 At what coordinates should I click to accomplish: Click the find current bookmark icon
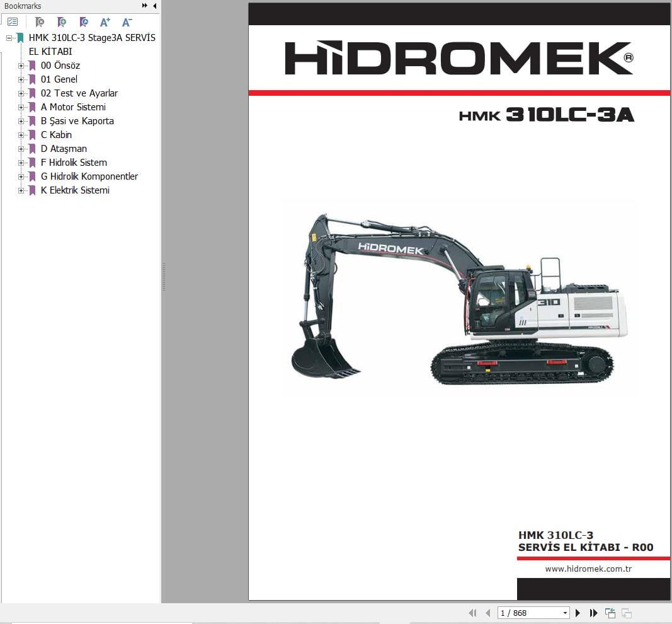pyautogui.click(x=83, y=22)
